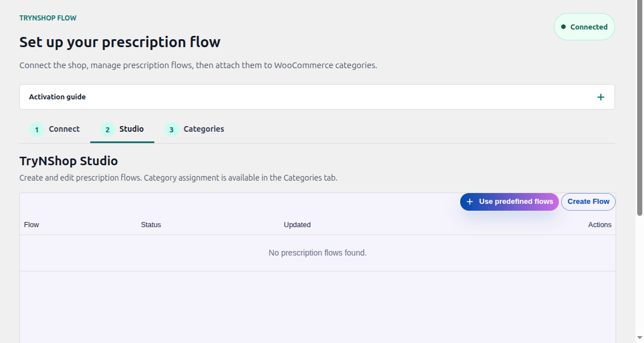Open the Studio tab
644x343 pixels.
click(x=122, y=129)
